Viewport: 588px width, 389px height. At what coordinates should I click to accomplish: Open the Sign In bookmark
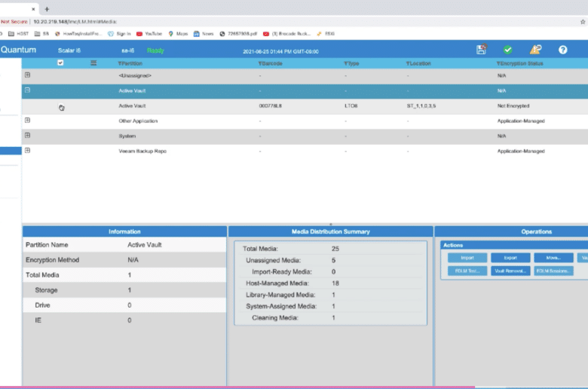pos(119,34)
